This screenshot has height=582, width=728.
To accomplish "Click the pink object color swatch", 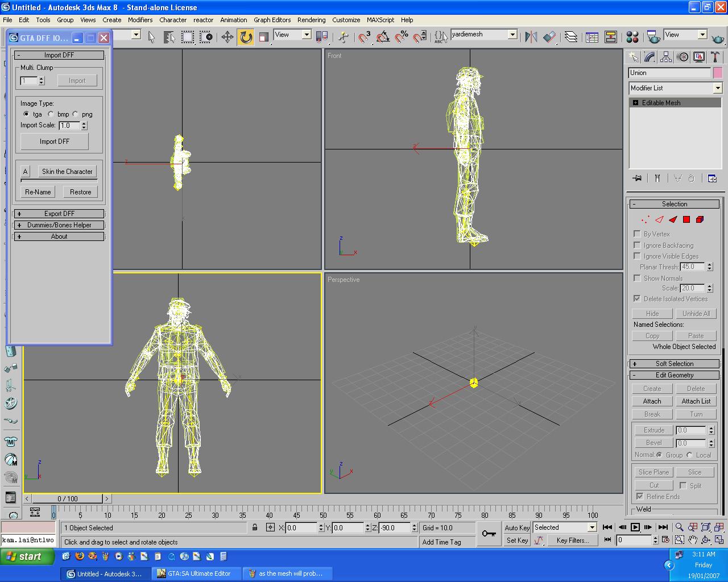I will point(718,73).
